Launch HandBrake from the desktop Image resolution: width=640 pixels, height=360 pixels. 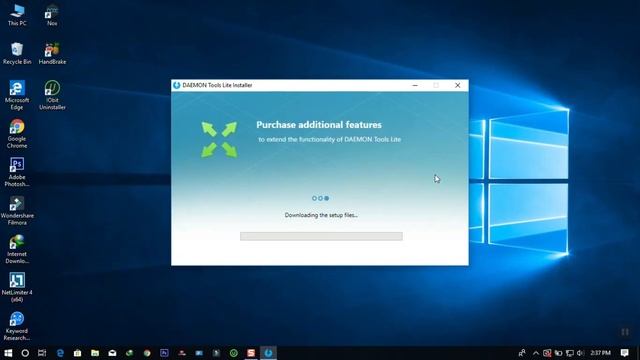click(x=52, y=53)
